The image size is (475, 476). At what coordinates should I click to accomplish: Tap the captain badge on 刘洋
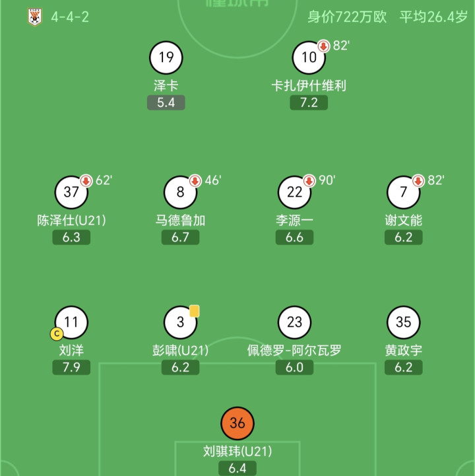coord(56,335)
